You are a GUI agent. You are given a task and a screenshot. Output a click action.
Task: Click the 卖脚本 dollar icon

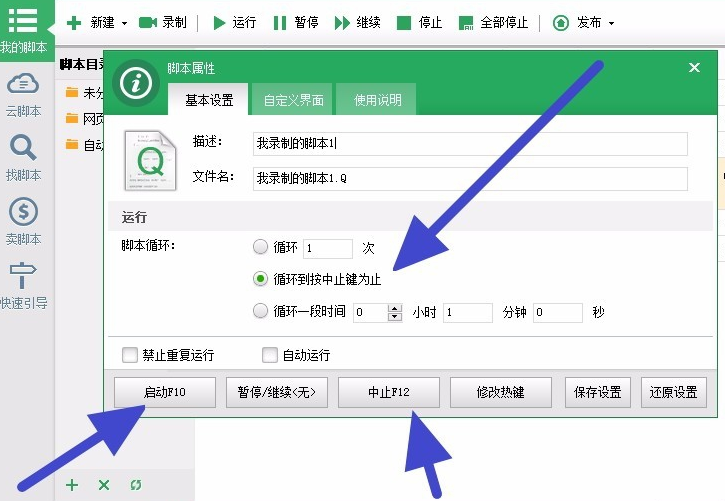coord(23,212)
